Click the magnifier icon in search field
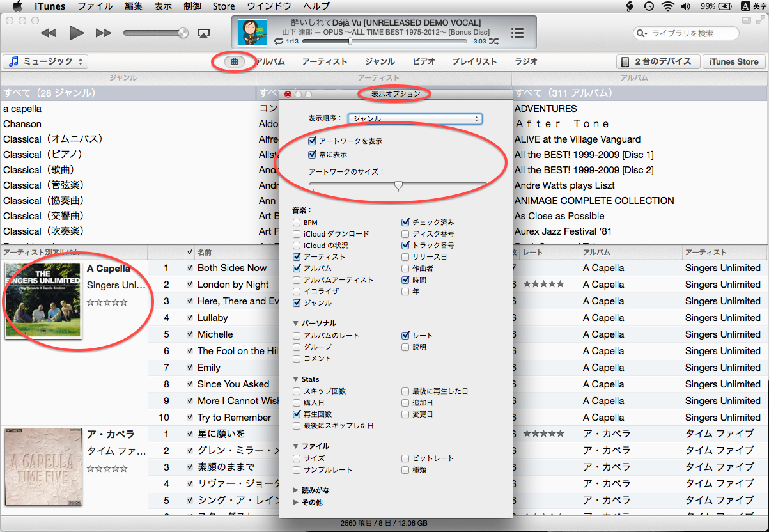This screenshot has width=769, height=532. click(641, 33)
